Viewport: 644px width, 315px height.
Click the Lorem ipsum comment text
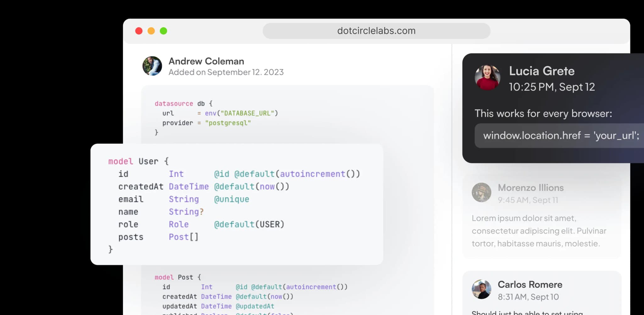click(x=539, y=231)
